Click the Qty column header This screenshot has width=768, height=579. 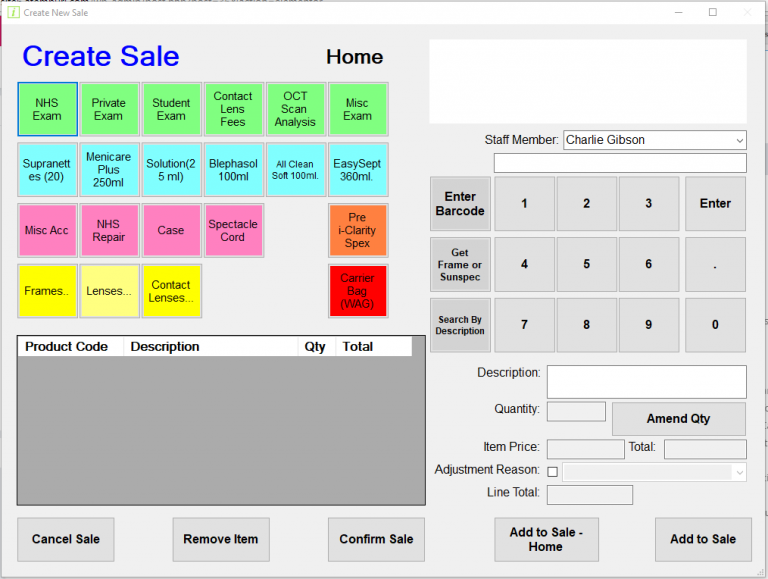[x=316, y=347]
